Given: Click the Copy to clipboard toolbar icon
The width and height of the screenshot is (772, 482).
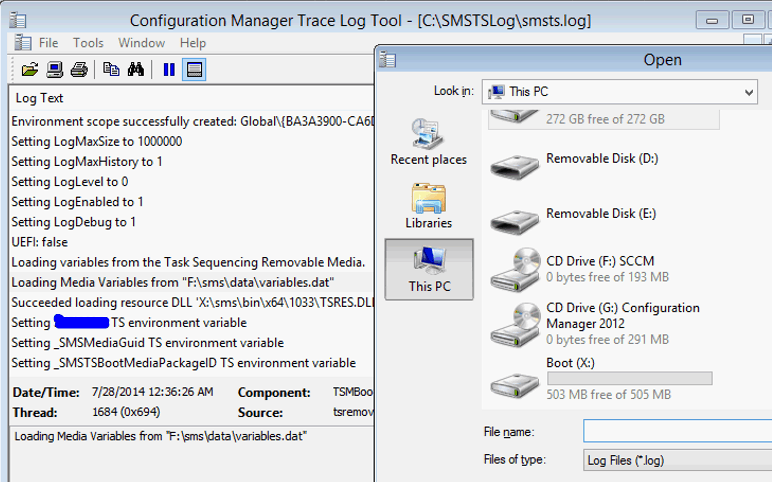Looking at the screenshot, I should 111,69.
